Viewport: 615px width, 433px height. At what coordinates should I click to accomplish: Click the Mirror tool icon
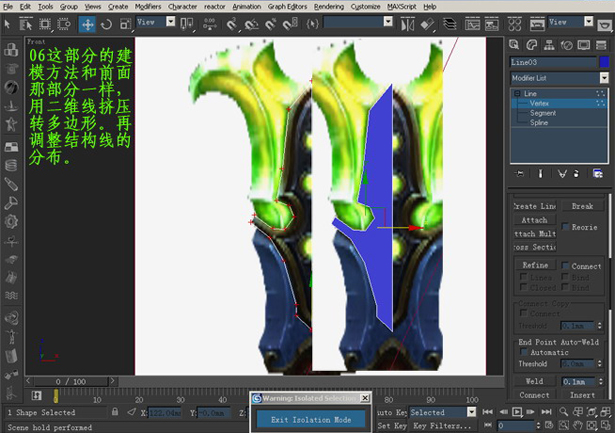(x=407, y=24)
